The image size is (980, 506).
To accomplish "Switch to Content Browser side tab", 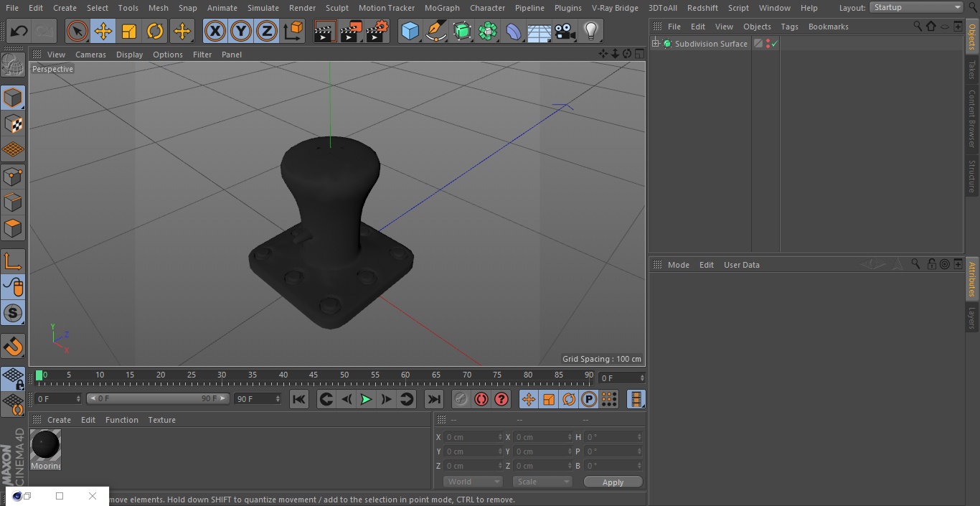I will [972, 118].
